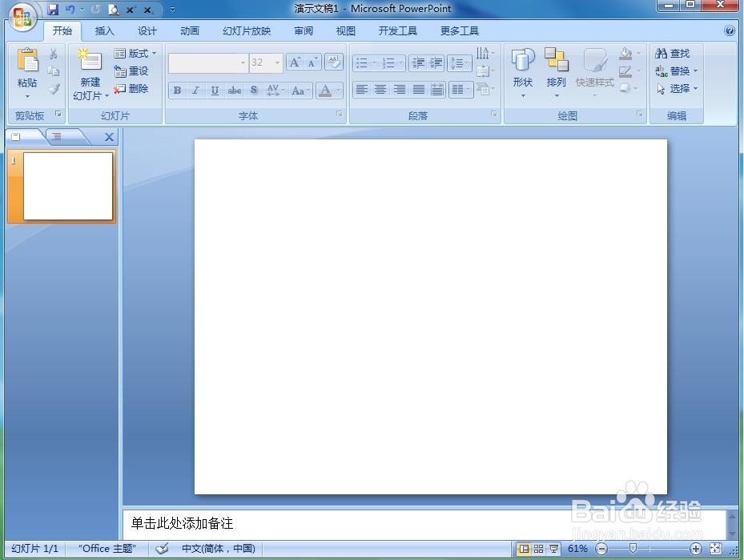The image size is (744, 560).
Task: Switch to the 设计 ribbon tab
Action: pyautogui.click(x=147, y=31)
